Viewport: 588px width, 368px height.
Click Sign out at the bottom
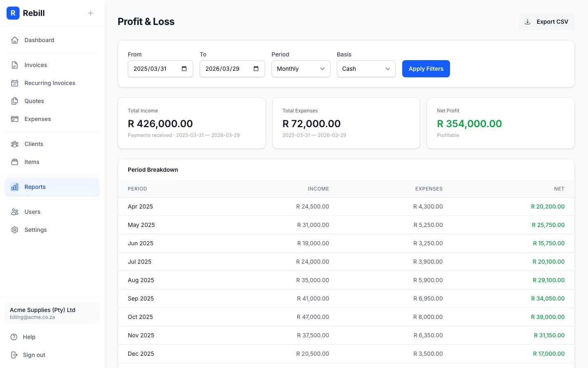coord(34,355)
